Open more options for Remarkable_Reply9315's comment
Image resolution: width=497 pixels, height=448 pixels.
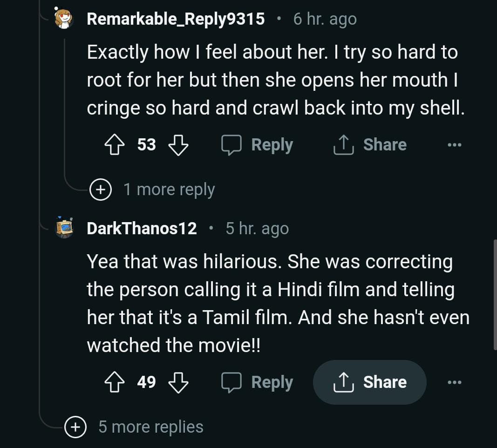pos(454,145)
